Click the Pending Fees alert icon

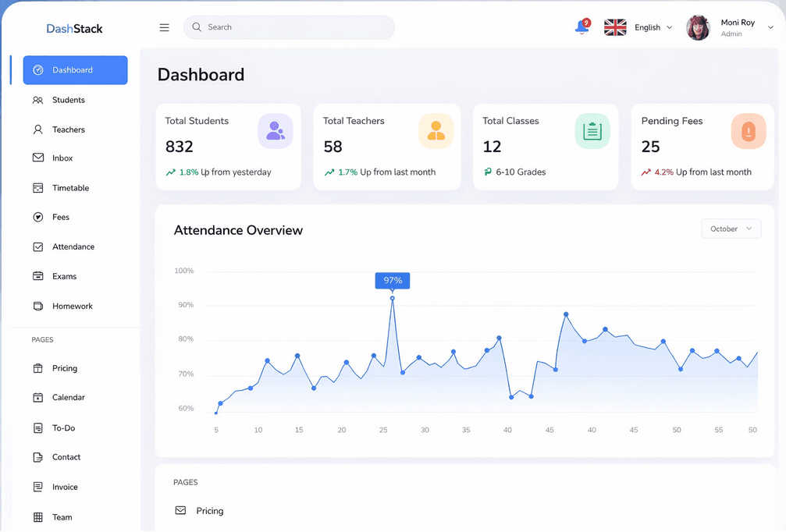pos(748,131)
